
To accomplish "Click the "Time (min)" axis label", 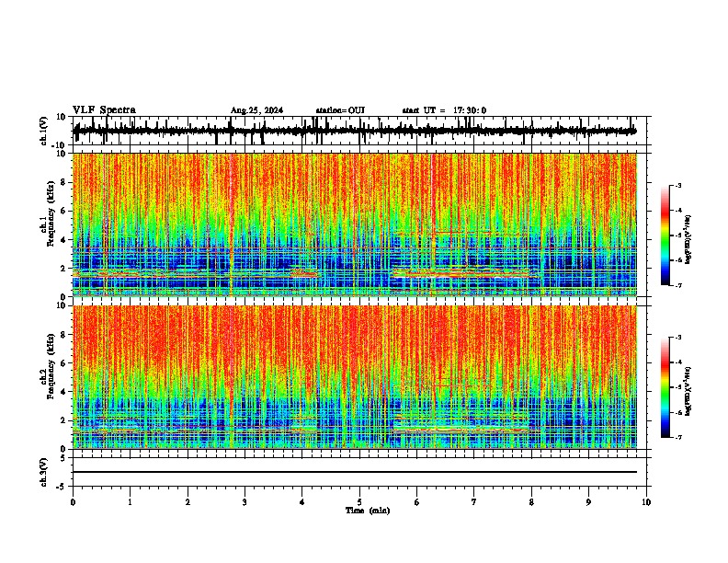I will pos(368,511).
